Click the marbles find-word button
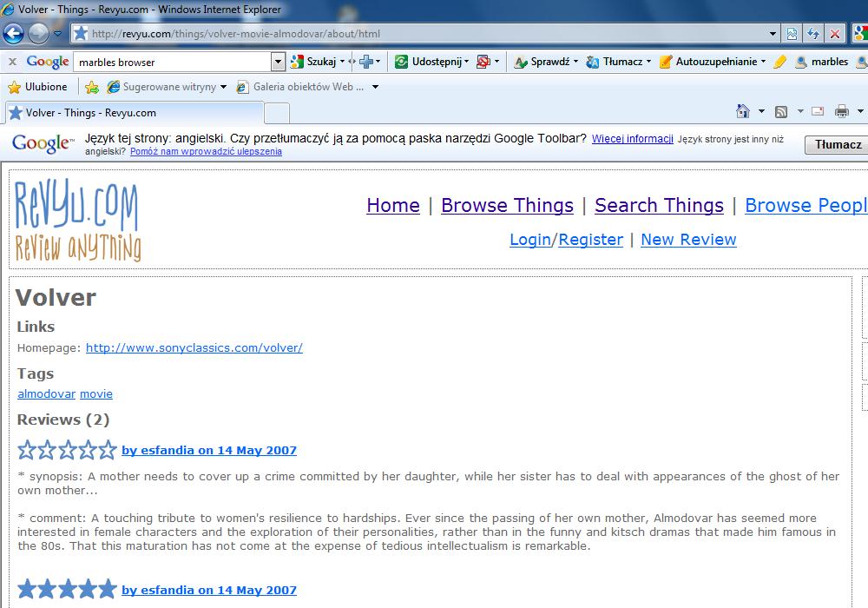Viewport: 868px width, 608px height. [x=821, y=62]
